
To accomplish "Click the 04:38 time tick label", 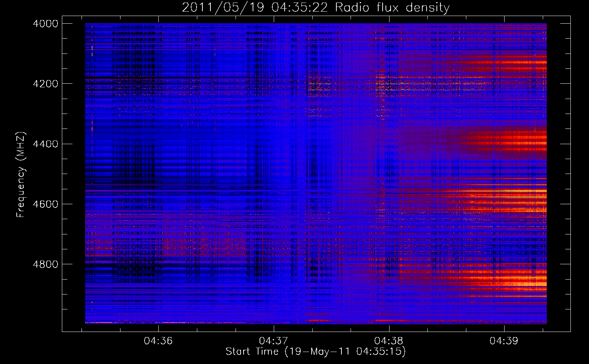I will (x=389, y=341).
